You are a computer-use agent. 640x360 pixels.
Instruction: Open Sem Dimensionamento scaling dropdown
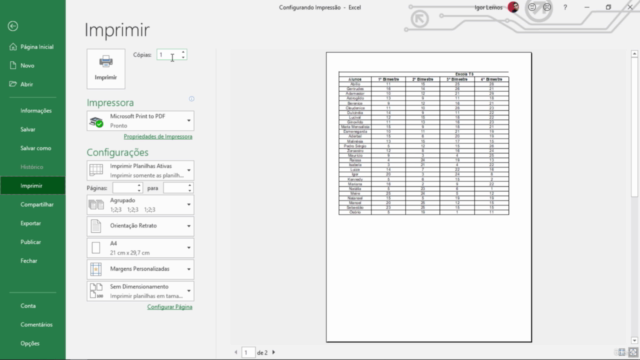pyautogui.click(x=189, y=291)
